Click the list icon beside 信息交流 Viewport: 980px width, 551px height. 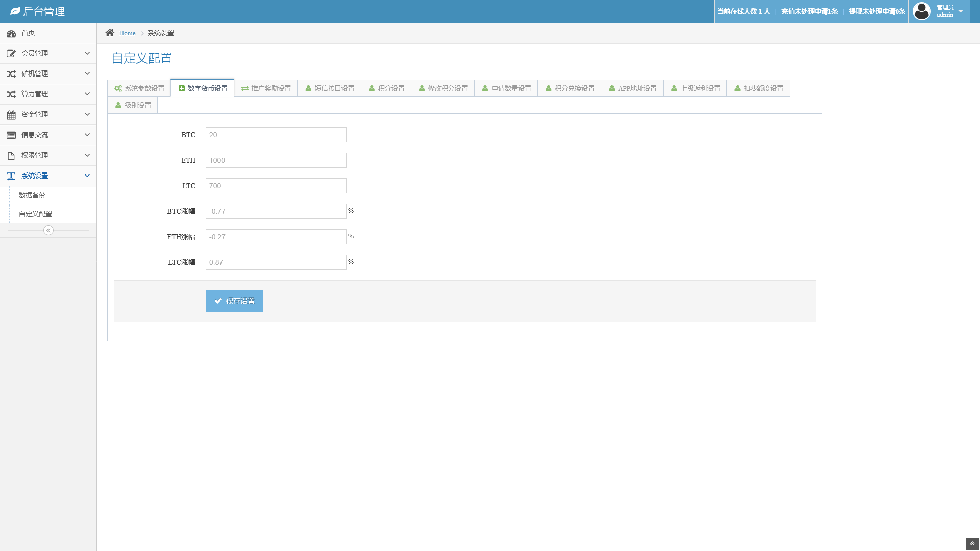click(11, 135)
